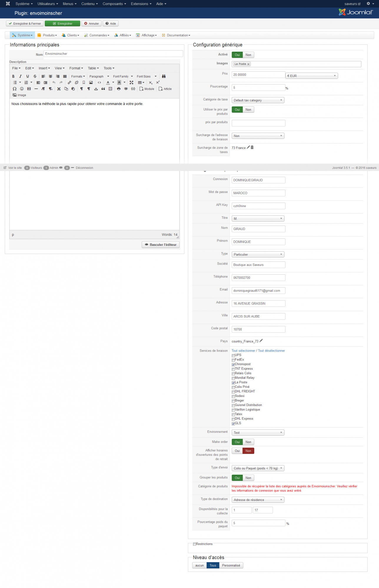Image resolution: width=379 pixels, height=588 pixels.
Task: Click the API Key input field
Action: [258, 206]
